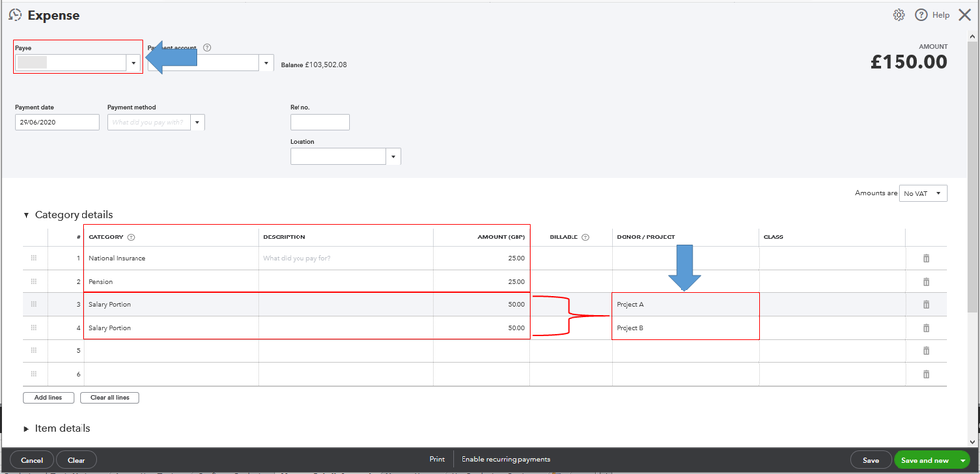The image size is (980, 474).
Task: Grab the drag handle of line 4
Action: pyautogui.click(x=34, y=327)
